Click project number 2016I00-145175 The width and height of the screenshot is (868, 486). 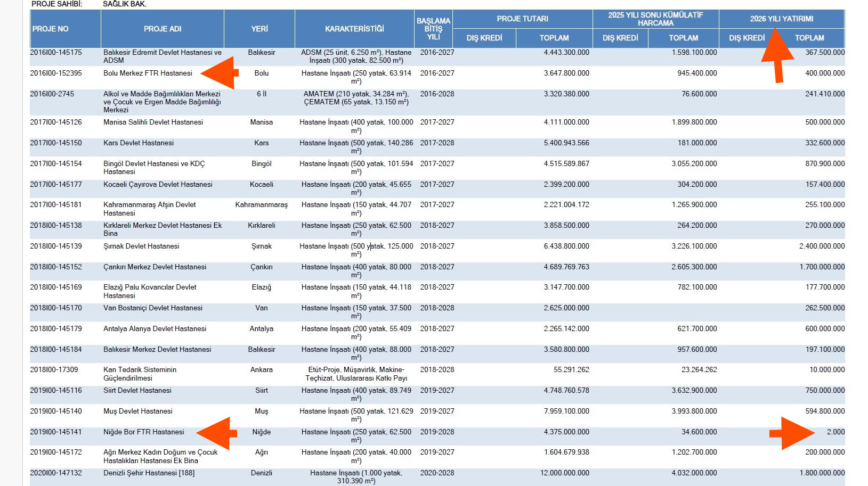coord(56,53)
